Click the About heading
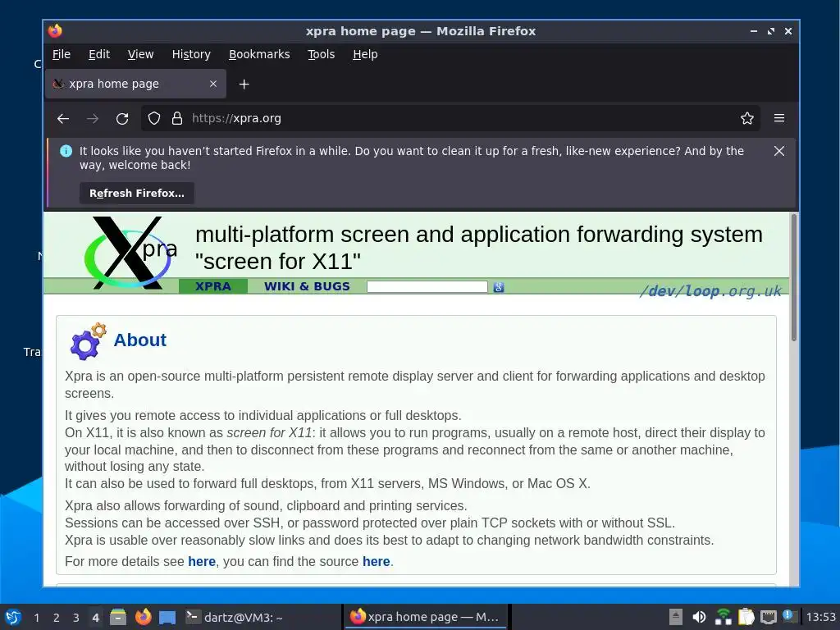The width and height of the screenshot is (840, 630). pos(139,340)
